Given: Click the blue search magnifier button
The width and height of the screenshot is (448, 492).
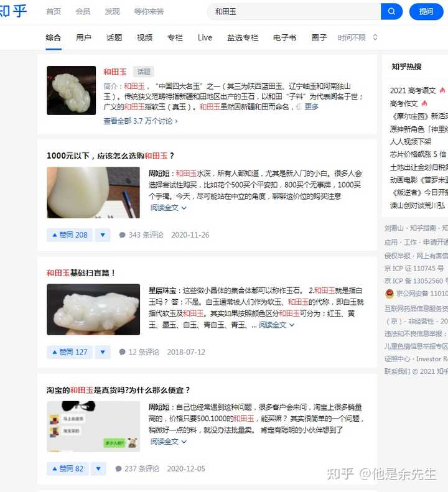Looking at the screenshot, I should [391, 12].
